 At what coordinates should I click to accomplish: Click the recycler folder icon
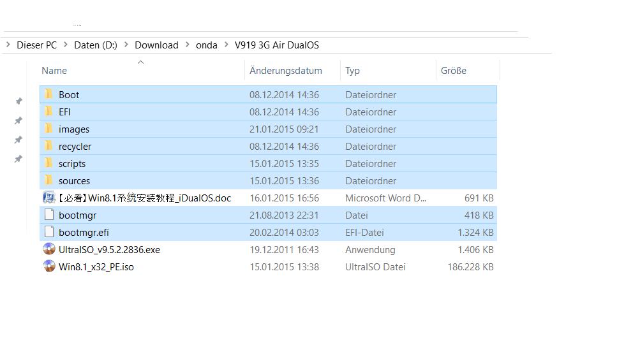[x=49, y=147]
